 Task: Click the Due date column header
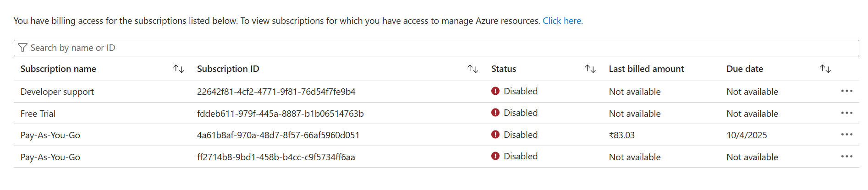pyautogui.click(x=745, y=69)
